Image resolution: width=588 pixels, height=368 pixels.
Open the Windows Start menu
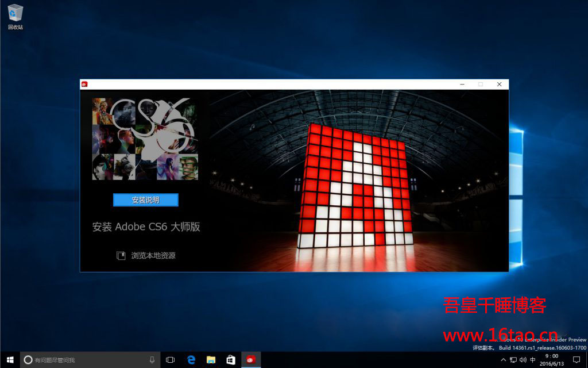click(x=10, y=360)
